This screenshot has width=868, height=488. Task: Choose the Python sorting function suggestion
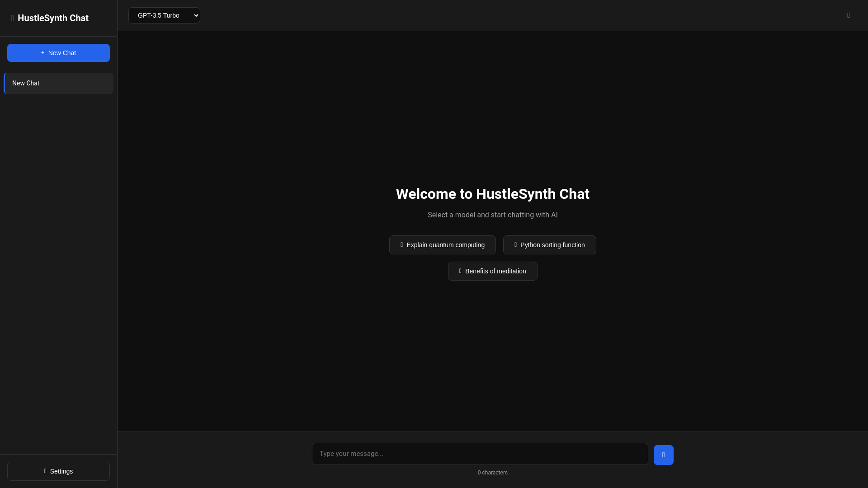549,245
